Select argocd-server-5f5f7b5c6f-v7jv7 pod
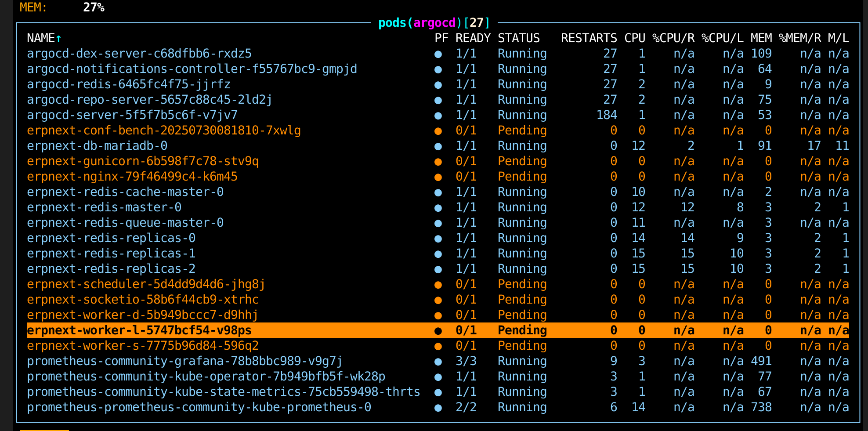The height and width of the screenshot is (431, 868). pyautogui.click(x=438, y=115)
